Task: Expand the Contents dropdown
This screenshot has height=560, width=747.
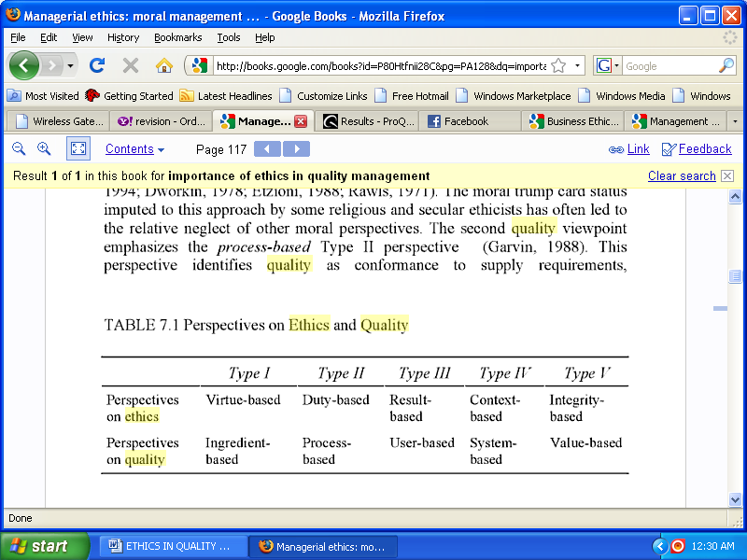Action: pos(134,149)
